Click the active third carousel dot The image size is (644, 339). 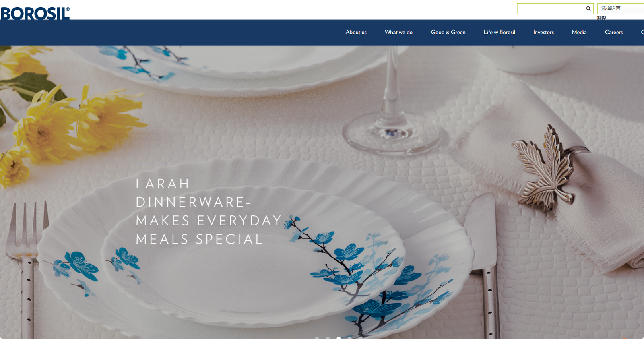pos(339,338)
